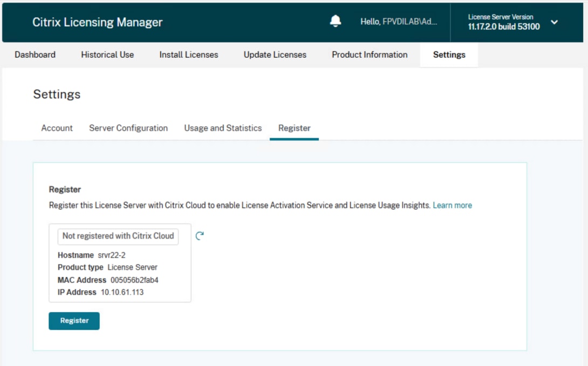Click the Register section heading
This screenshot has width=588, height=366.
coord(65,189)
